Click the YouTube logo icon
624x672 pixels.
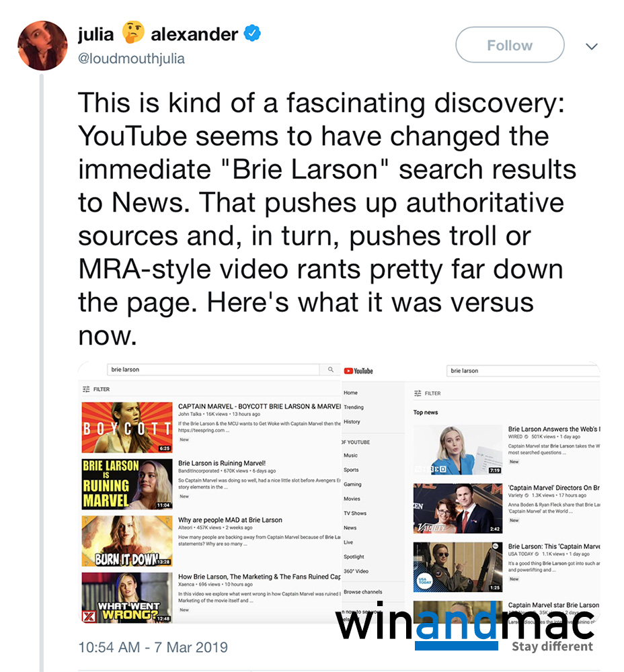358,371
